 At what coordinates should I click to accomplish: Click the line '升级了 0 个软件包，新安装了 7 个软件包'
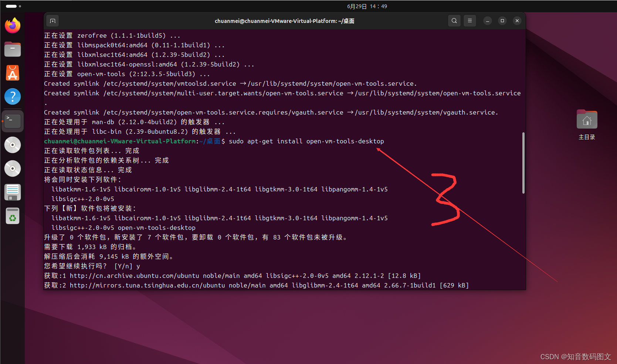coord(196,237)
